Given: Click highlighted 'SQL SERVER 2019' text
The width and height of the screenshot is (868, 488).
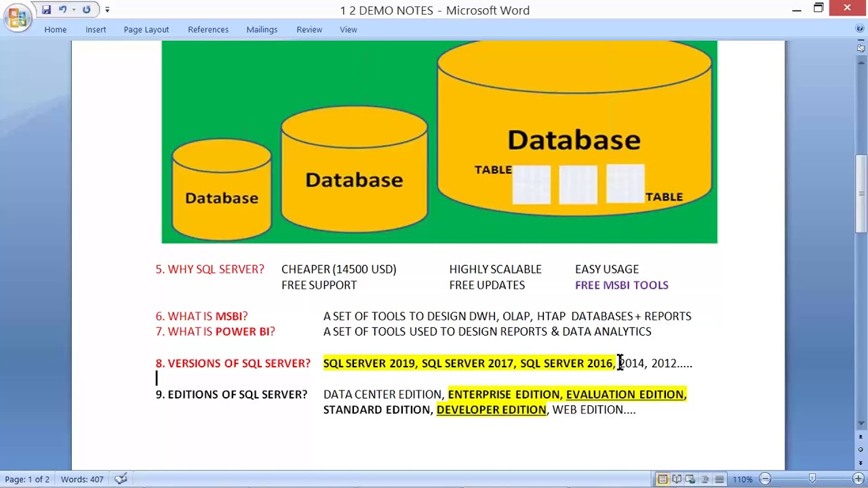Looking at the screenshot, I should pos(369,363).
